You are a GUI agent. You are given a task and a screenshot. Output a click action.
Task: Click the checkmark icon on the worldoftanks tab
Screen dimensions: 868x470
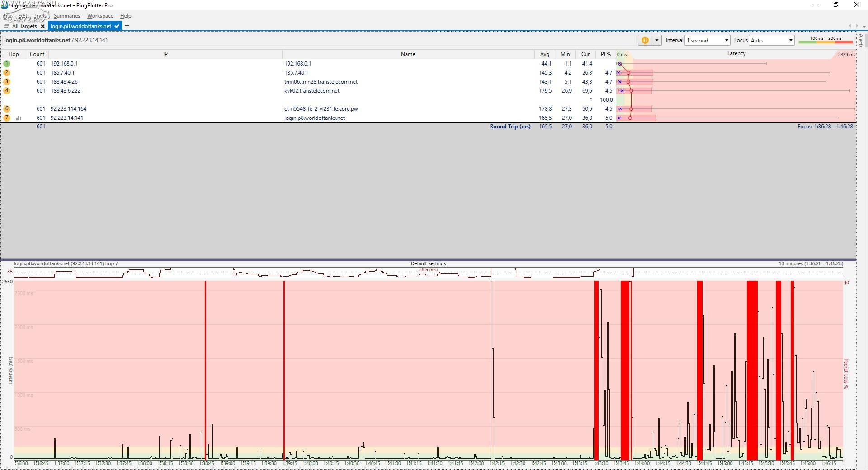pyautogui.click(x=117, y=26)
